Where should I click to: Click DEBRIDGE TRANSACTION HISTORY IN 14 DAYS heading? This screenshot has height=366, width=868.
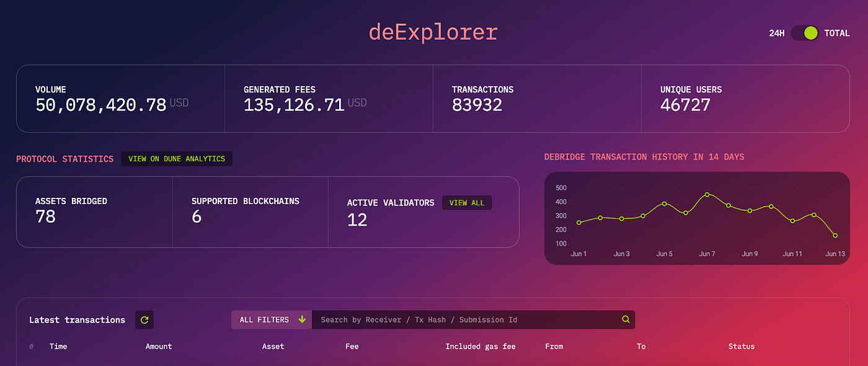644,157
